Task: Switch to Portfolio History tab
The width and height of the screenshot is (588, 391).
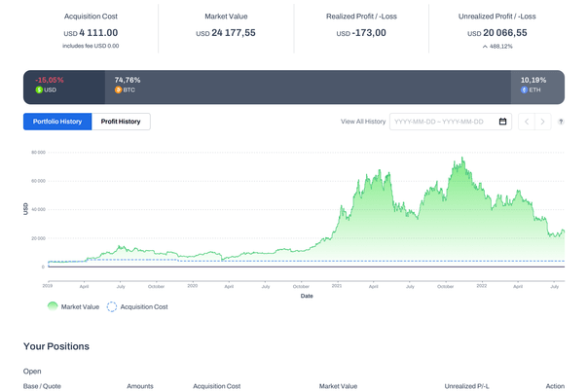Action: click(x=57, y=122)
